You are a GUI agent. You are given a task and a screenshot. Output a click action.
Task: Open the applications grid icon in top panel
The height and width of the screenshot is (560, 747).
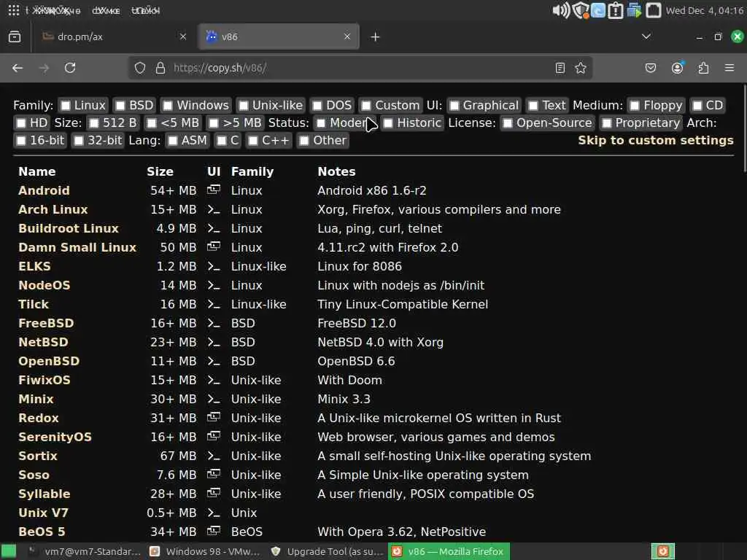tap(14, 10)
